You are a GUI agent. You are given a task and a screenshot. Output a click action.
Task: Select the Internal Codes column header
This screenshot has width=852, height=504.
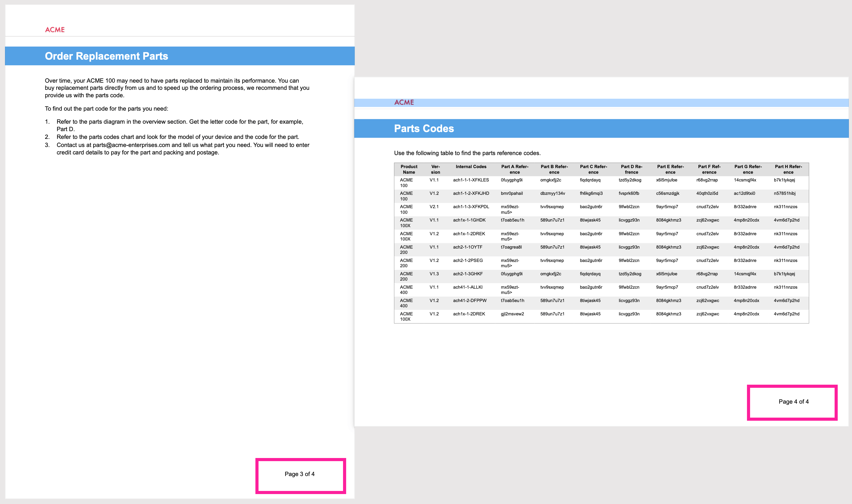pos(470,167)
